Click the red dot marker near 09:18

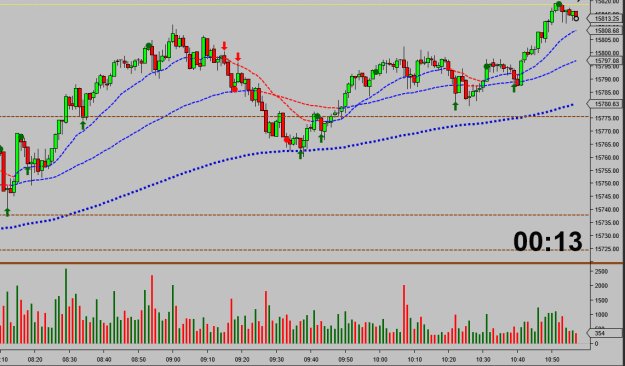coord(235,89)
